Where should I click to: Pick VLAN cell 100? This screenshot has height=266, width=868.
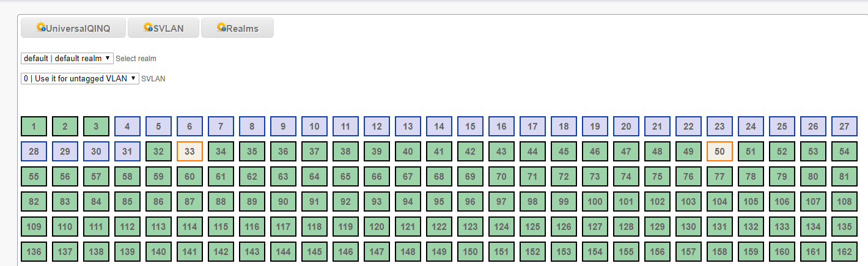[x=595, y=202]
